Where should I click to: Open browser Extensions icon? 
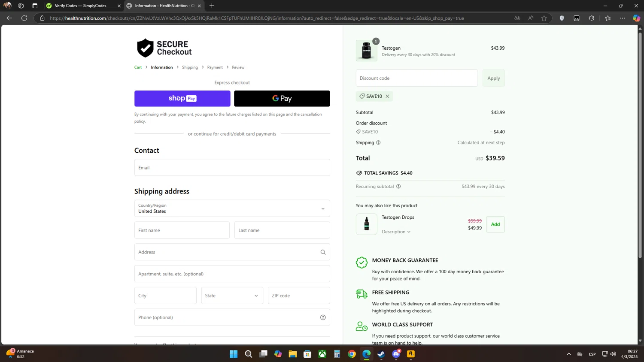(x=592, y=18)
